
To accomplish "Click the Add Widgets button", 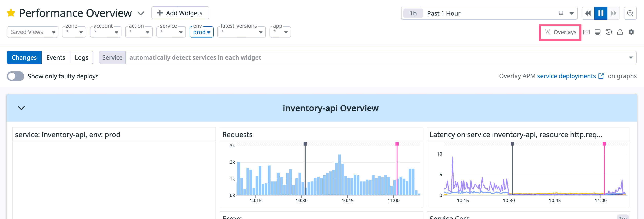I will coord(180,13).
